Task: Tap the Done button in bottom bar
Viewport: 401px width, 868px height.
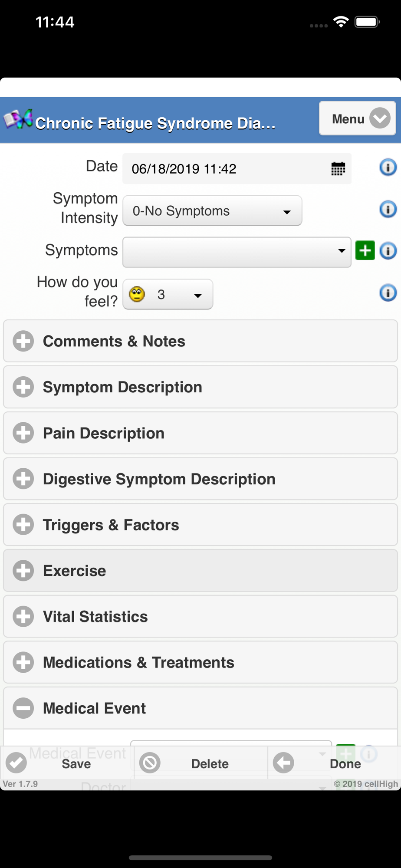Action: (x=334, y=763)
